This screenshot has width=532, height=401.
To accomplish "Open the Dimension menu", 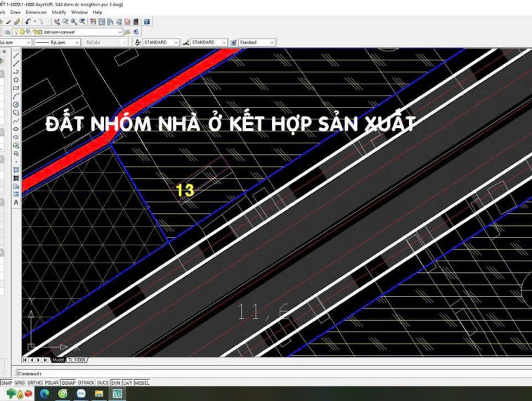I will coord(36,12).
